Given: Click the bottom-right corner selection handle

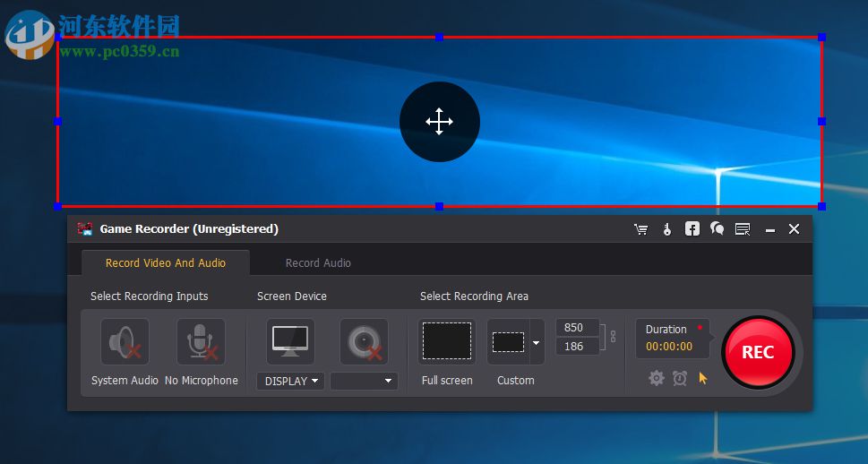Looking at the screenshot, I should click(x=821, y=207).
